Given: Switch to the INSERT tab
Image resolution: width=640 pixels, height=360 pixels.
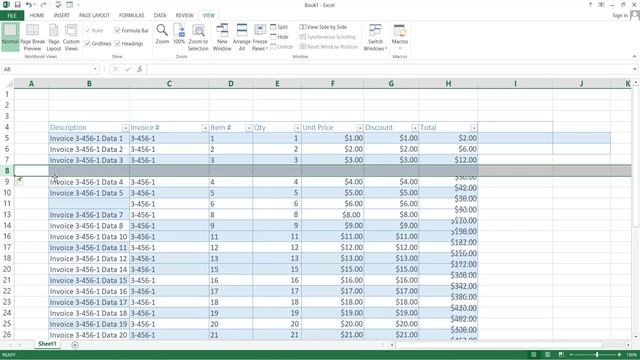Looking at the screenshot, I should [62, 16].
